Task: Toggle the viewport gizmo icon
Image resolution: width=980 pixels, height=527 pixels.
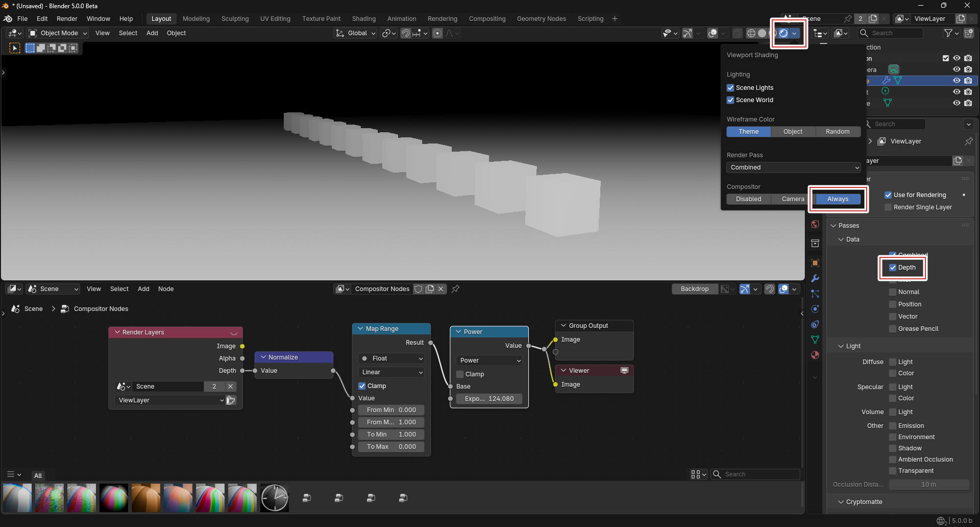Action: tap(688, 33)
